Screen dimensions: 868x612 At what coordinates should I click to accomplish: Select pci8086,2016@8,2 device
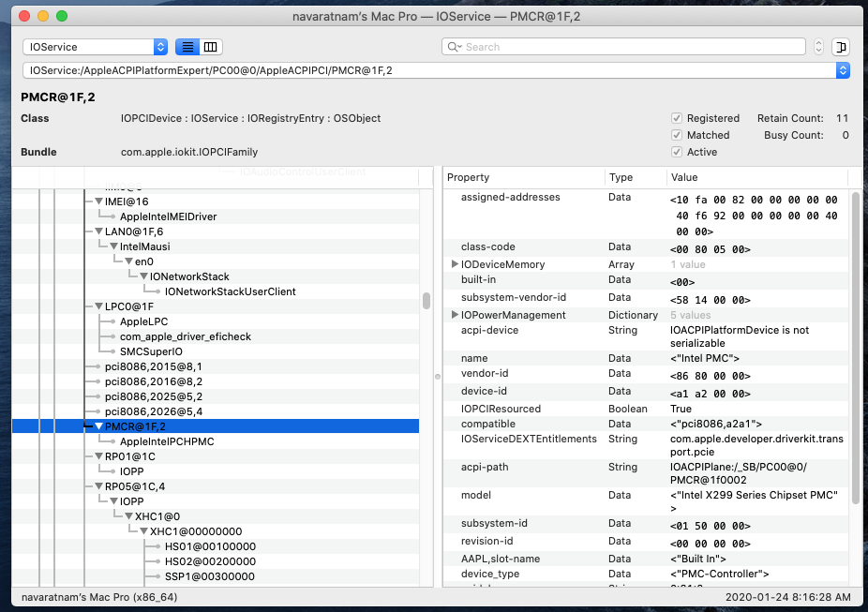point(154,381)
